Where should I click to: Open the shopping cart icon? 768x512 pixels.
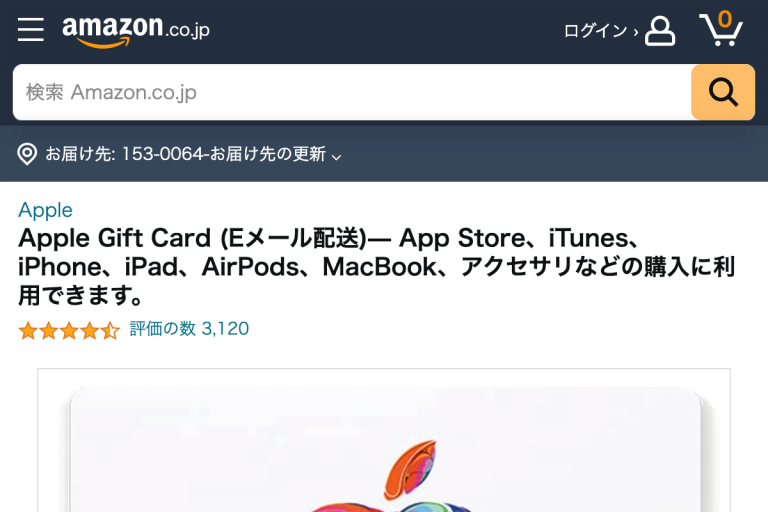[721, 29]
